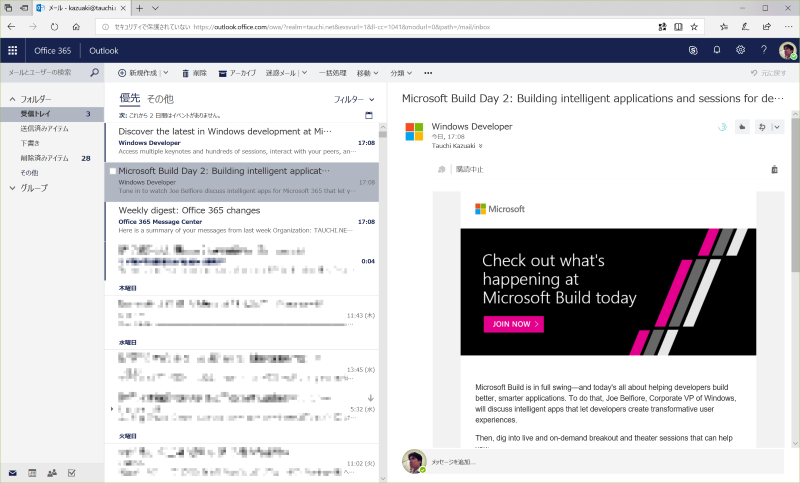800x483 pixels.
Task: Open the その他 folder in sidebar
Action: pos(29,173)
